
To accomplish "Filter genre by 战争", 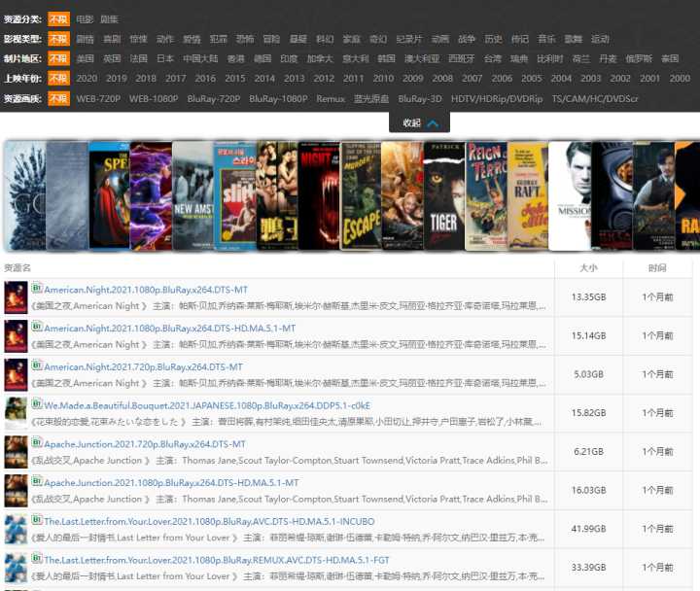I will click(x=467, y=39).
